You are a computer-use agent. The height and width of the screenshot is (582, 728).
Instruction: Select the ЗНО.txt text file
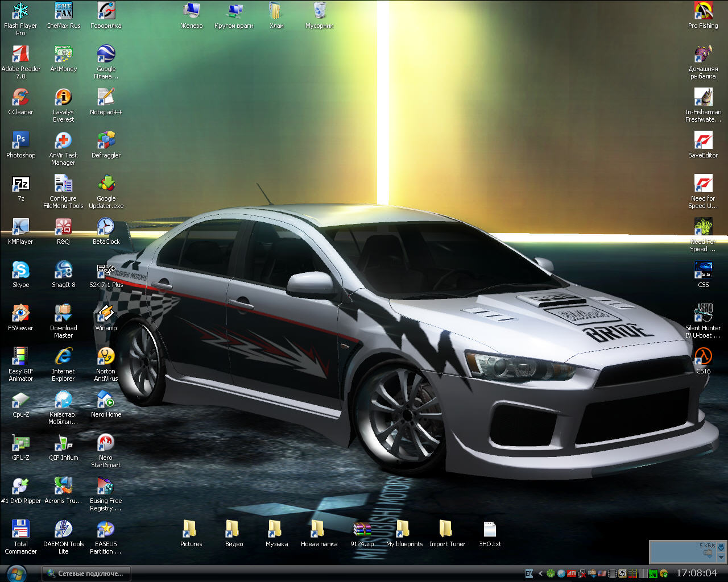tap(490, 530)
